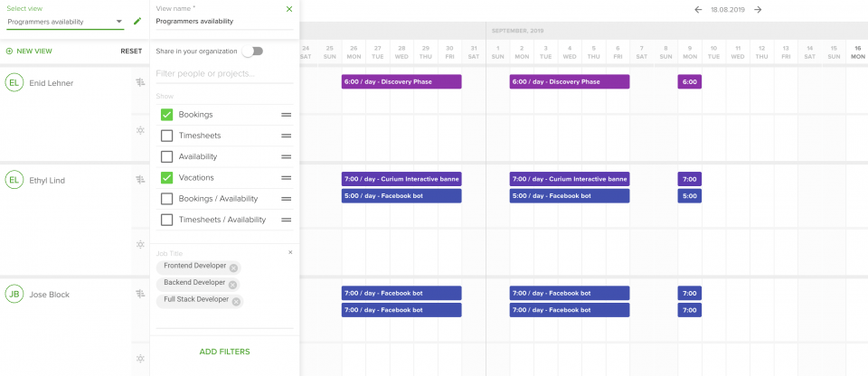Check the Timesheets checkbox
The image size is (868, 376).
166,136
